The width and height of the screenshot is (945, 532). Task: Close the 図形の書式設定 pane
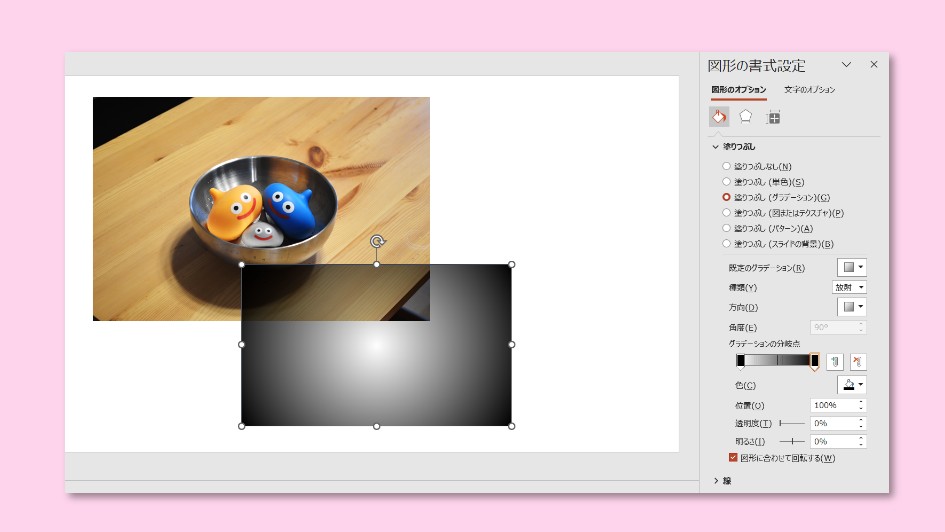[x=874, y=64]
